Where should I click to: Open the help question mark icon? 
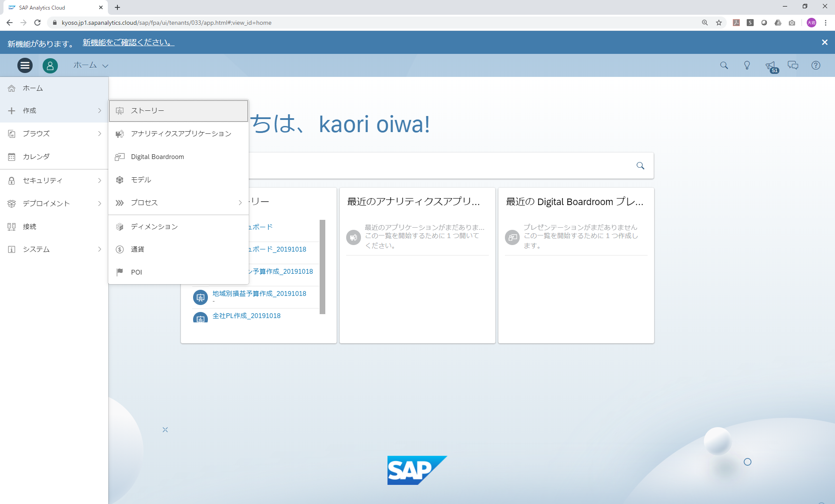pyautogui.click(x=816, y=65)
